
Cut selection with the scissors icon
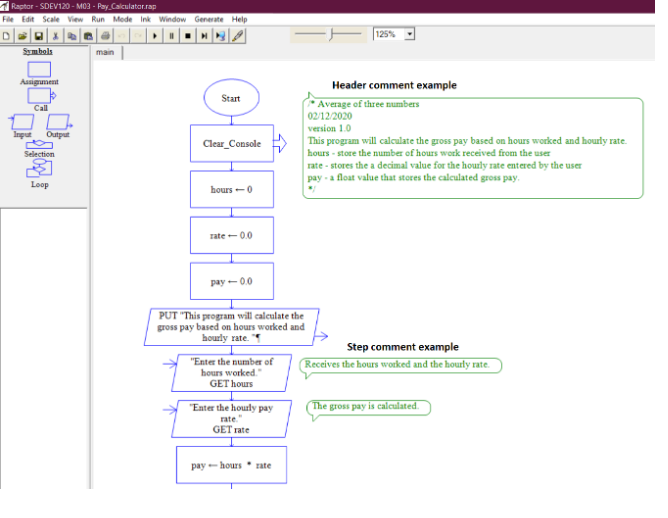(x=55, y=36)
